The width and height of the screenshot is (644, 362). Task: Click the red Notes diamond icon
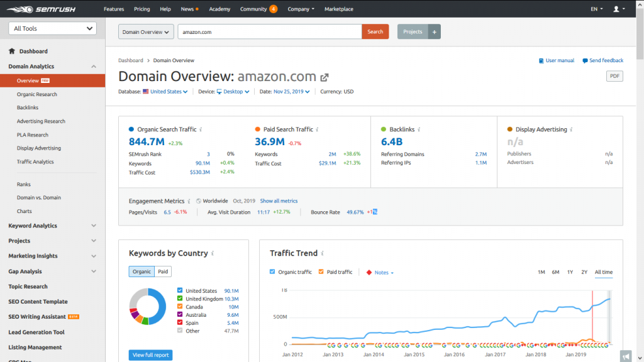369,273
